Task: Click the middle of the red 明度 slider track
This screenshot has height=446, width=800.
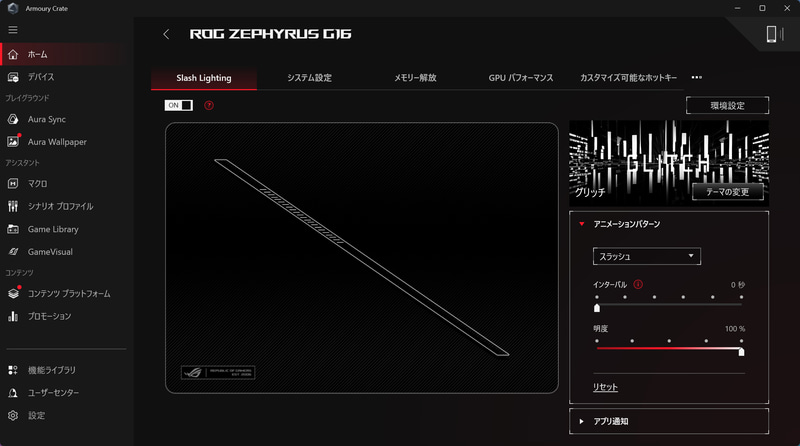Action: click(669, 349)
